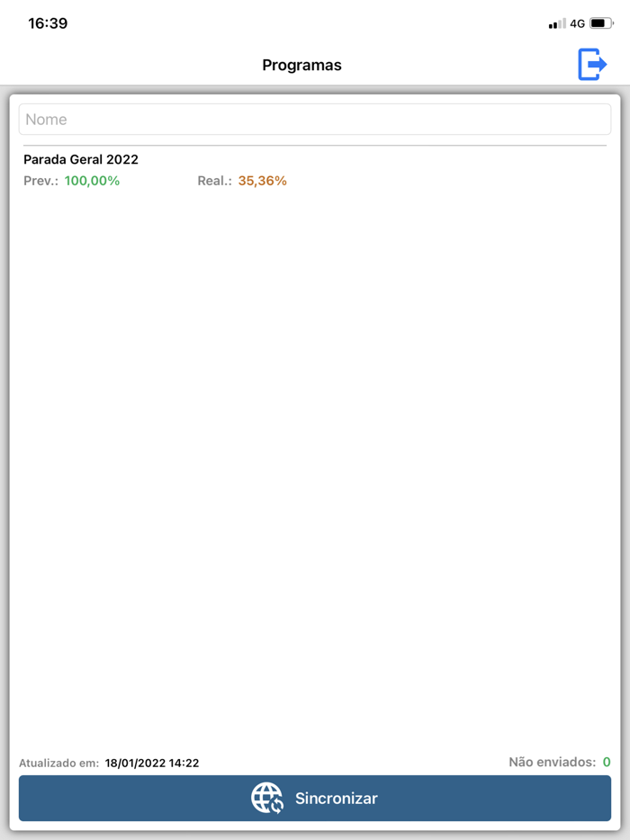Viewport: 630px width, 840px height.
Task: Tap the 4G network indicator
Action: point(577,23)
